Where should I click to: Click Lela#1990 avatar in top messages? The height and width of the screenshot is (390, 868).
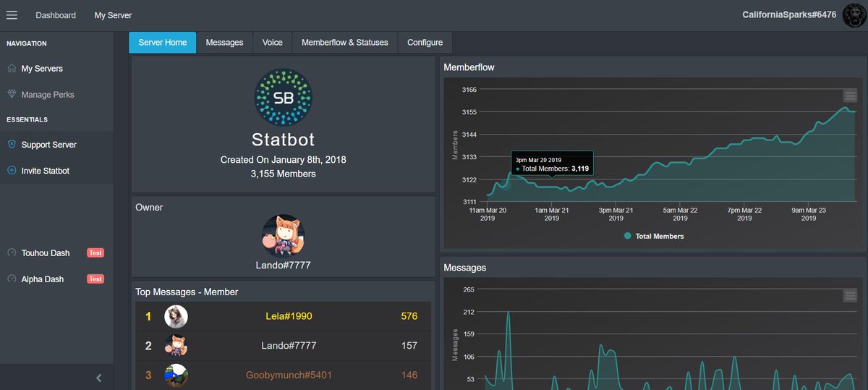point(176,316)
